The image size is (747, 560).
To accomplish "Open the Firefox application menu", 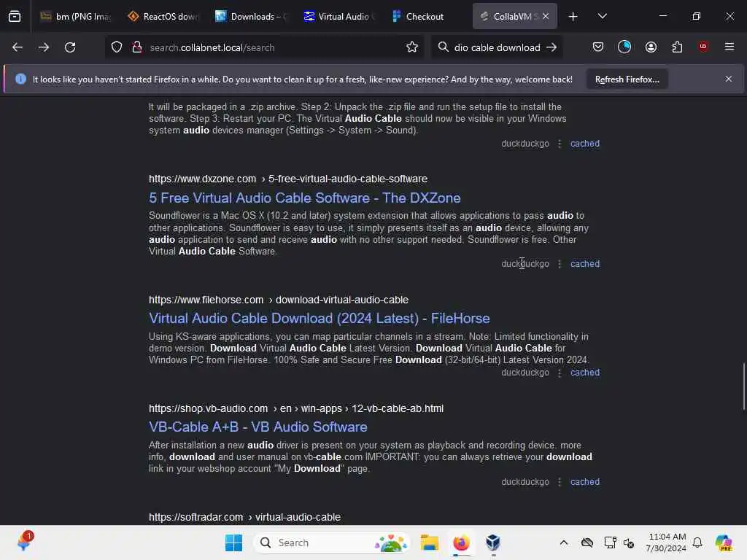I will [x=729, y=47].
